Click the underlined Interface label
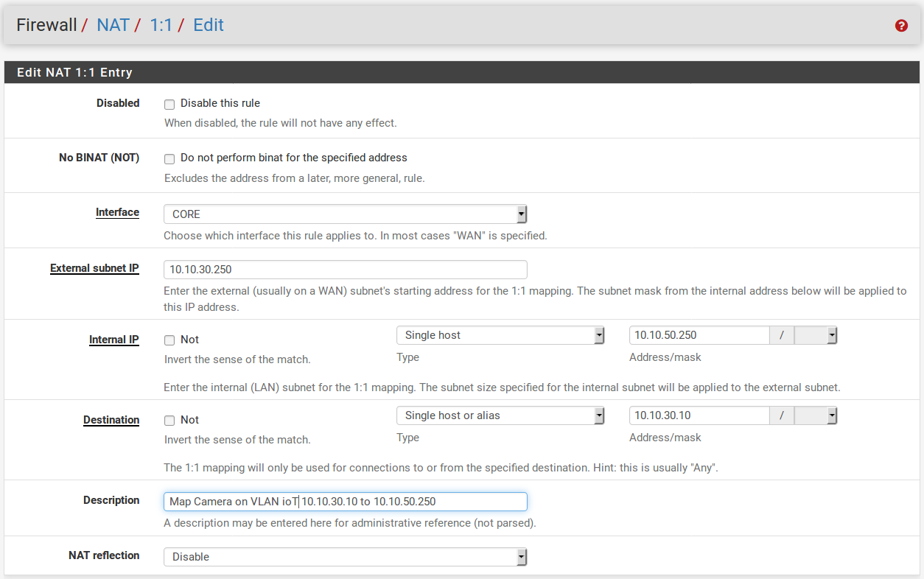 tap(117, 212)
